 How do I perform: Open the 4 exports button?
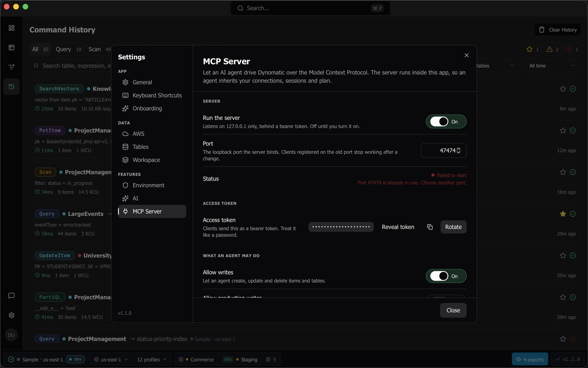(530, 359)
